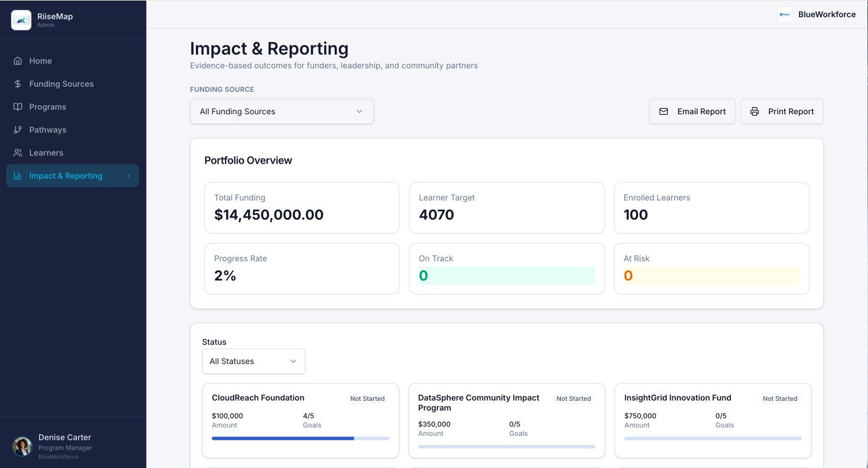The height and width of the screenshot is (468, 868).
Task: Click the InsightGrid $750,000 amount
Action: 640,416
